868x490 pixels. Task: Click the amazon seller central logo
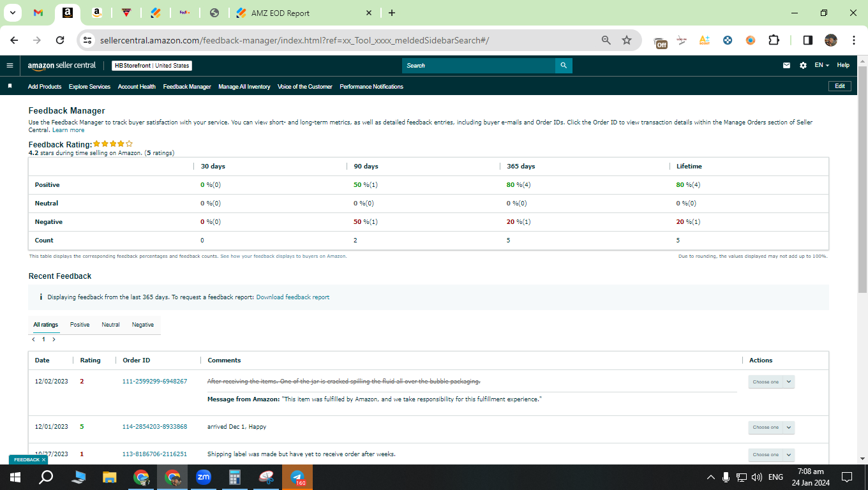coord(62,65)
